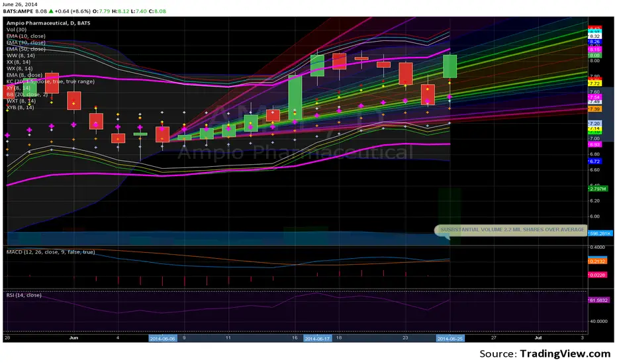Click the 6.00 gridline price on the scale
Image resolution: width=617 pixels, height=364 pixels.
point(594,216)
